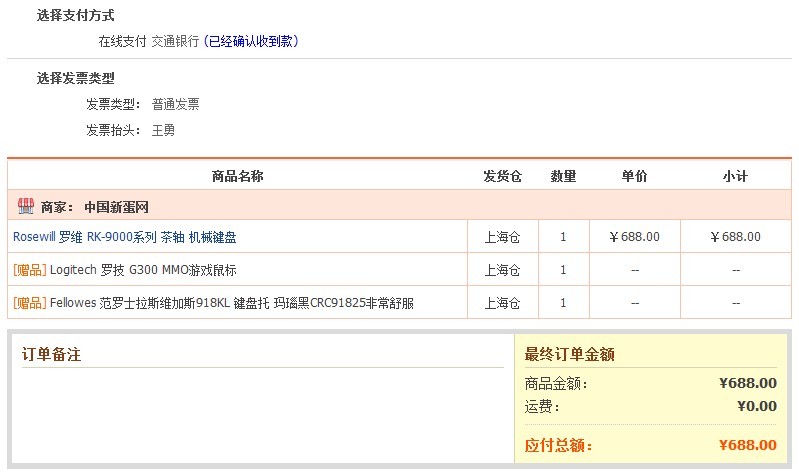Image resolution: width=799 pixels, height=476 pixels.
Task: Click the 选择发票类型 section heading
Action: (75, 78)
